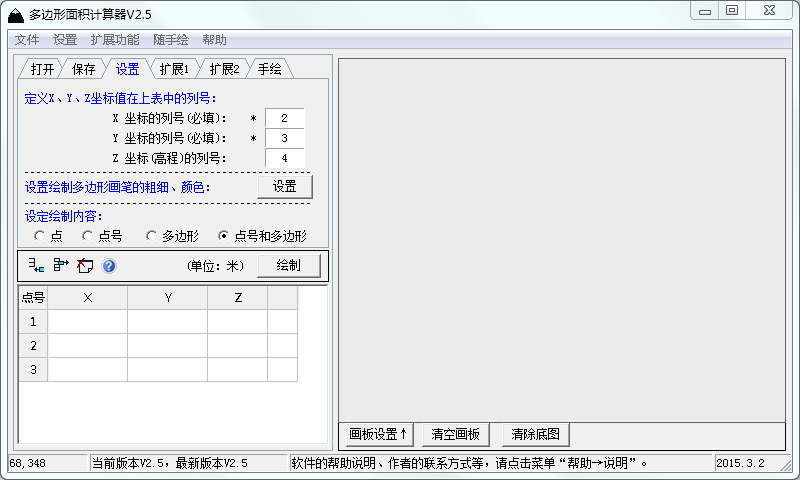Select row 1 header in table
This screenshot has height=480, width=800.
[x=33, y=322]
